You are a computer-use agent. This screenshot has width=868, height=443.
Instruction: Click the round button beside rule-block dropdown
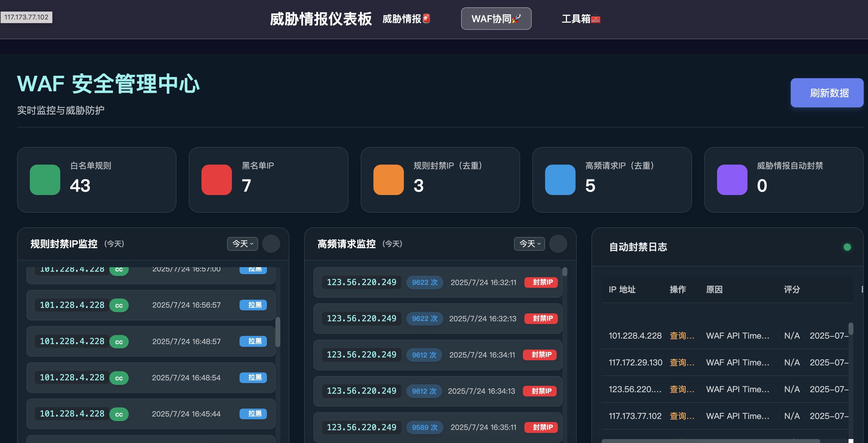pos(271,244)
